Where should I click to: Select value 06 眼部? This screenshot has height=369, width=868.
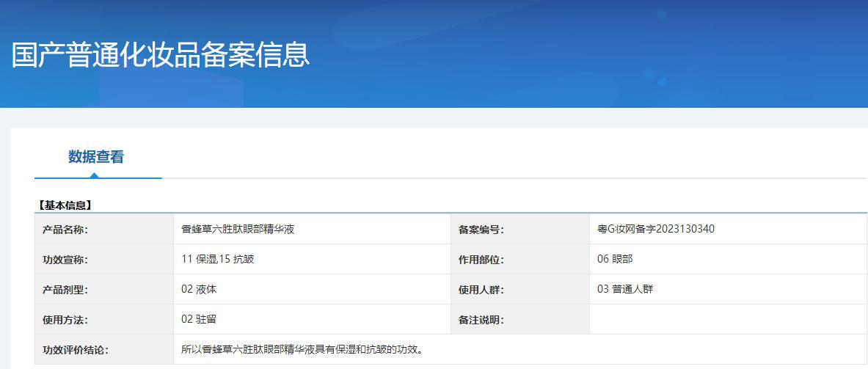[x=615, y=259]
